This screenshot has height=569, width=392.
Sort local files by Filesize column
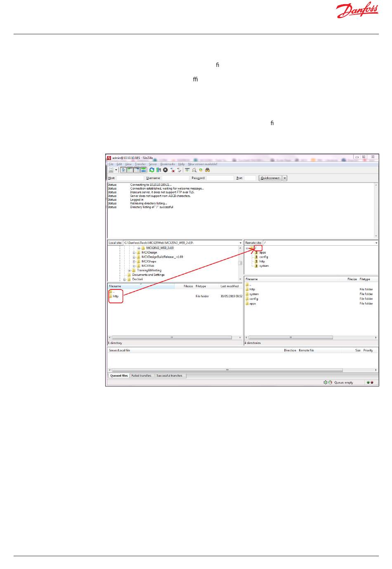[188, 286]
